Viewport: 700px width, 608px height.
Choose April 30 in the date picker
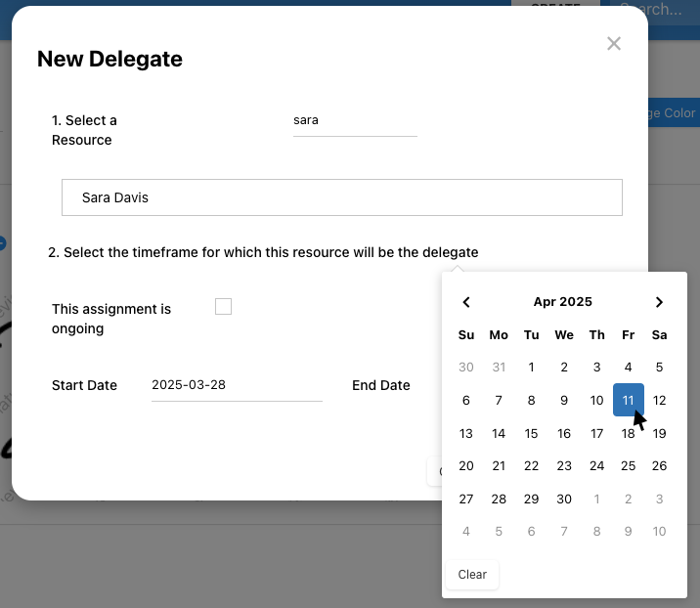pos(564,499)
